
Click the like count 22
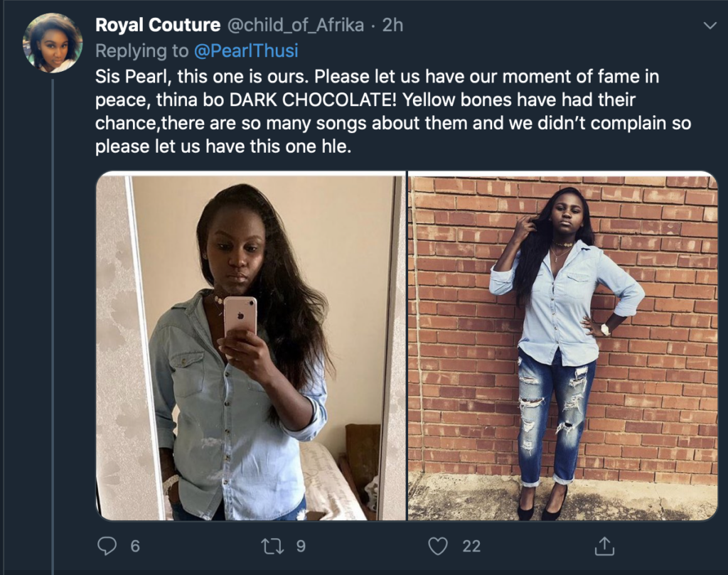pos(471,547)
